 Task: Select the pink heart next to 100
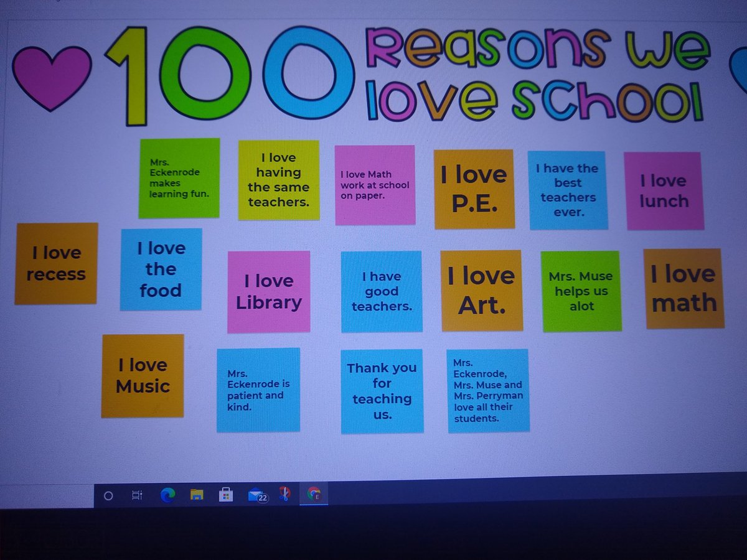coord(52,78)
